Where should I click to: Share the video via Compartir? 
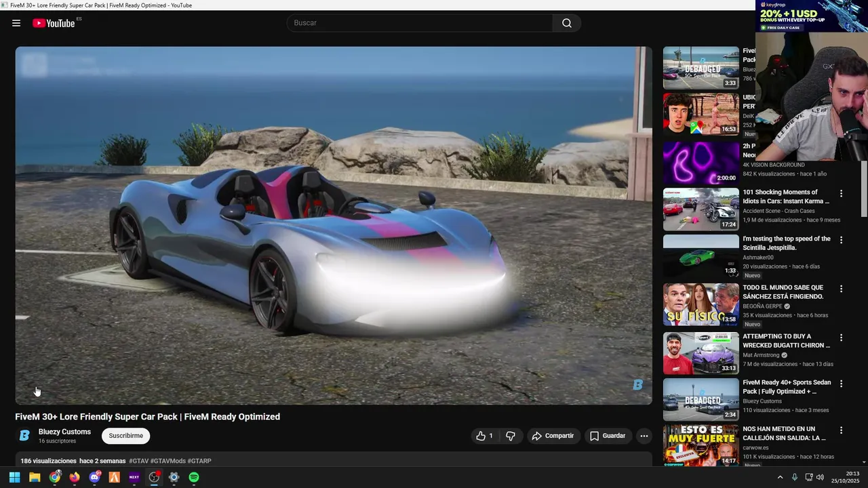click(x=553, y=436)
